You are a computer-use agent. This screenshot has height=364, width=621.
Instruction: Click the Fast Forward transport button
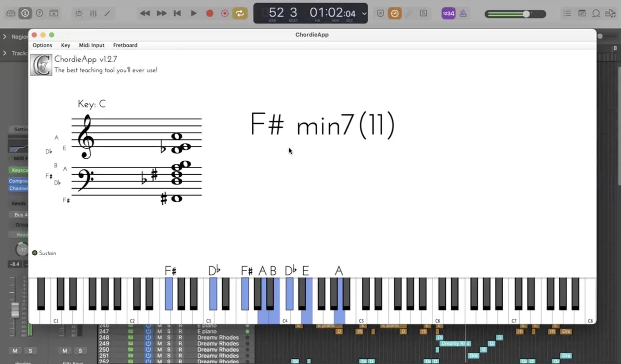[161, 13]
